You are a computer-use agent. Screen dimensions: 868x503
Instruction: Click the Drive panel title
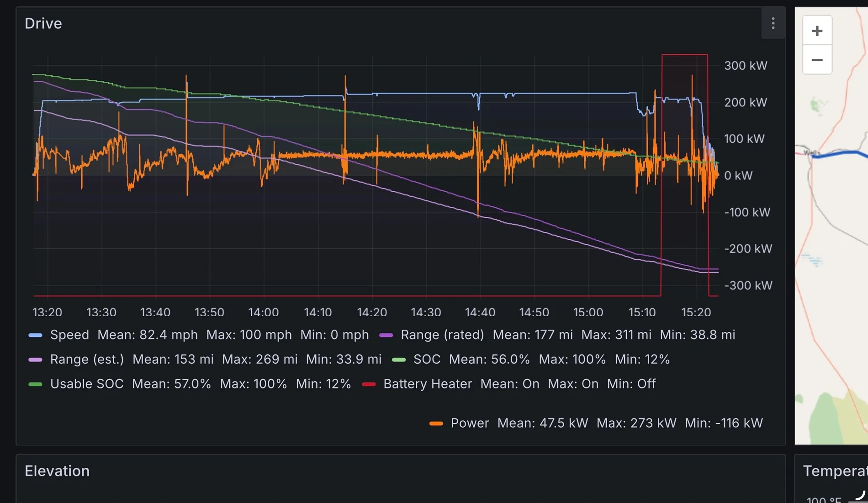pyautogui.click(x=43, y=23)
